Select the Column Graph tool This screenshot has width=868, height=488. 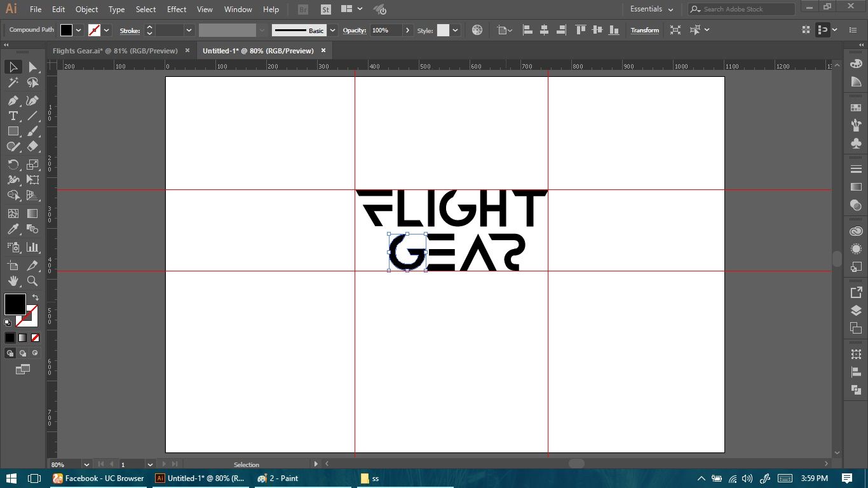click(x=32, y=247)
